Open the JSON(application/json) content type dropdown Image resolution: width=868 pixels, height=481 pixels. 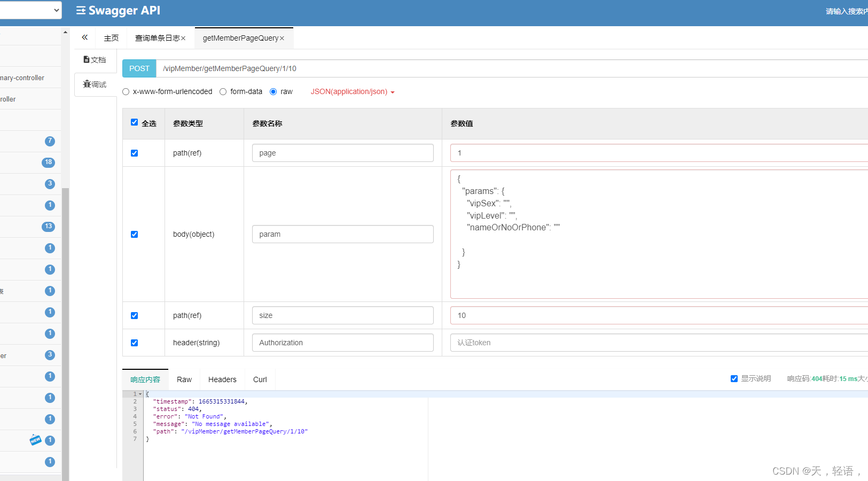tap(353, 92)
